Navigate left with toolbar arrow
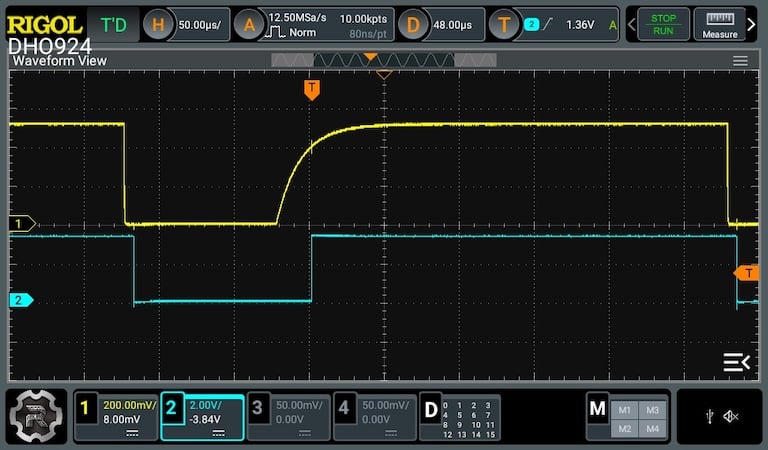 point(632,24)
